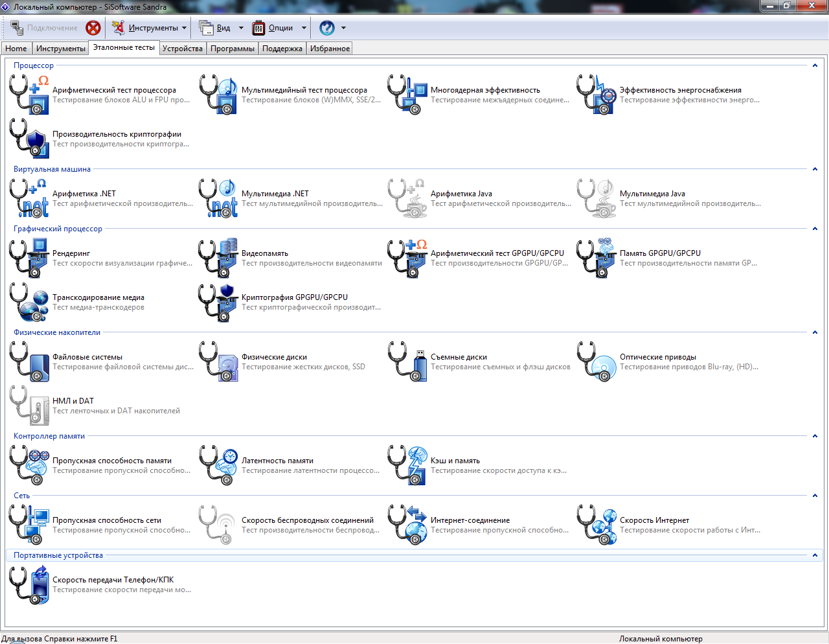Open the Оптические приводы disc icon

[x=596, y=362]
